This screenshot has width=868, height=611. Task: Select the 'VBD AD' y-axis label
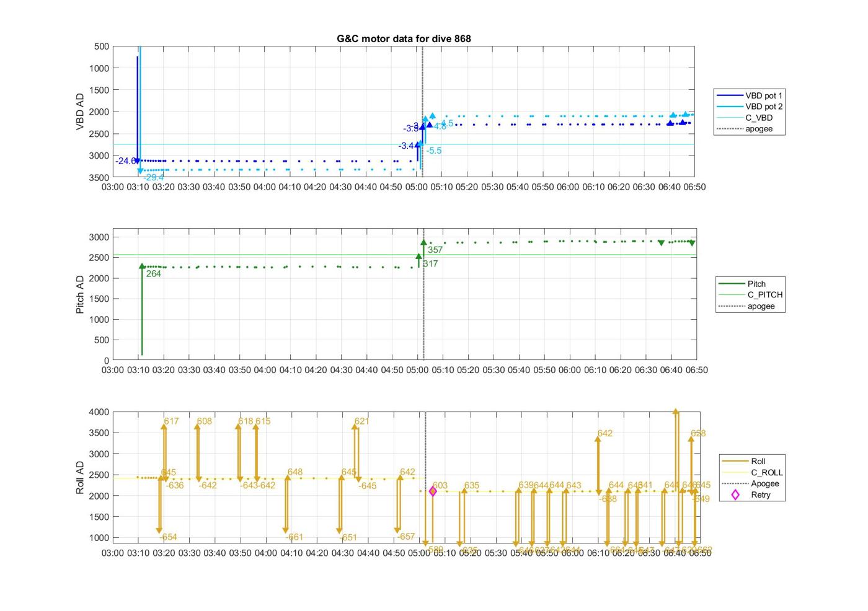tap(80, 112)
